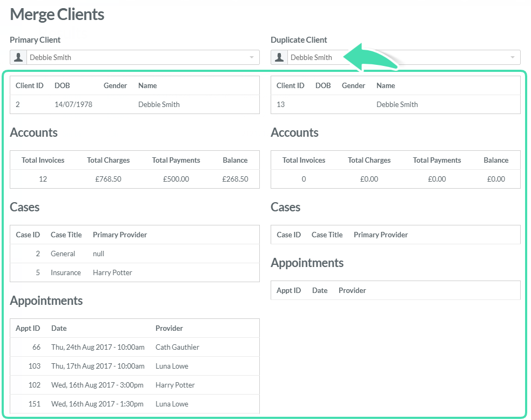Click Cath Gauthier provider
Viewport: 531px width, 420px height.
click(x=178, y=347)
